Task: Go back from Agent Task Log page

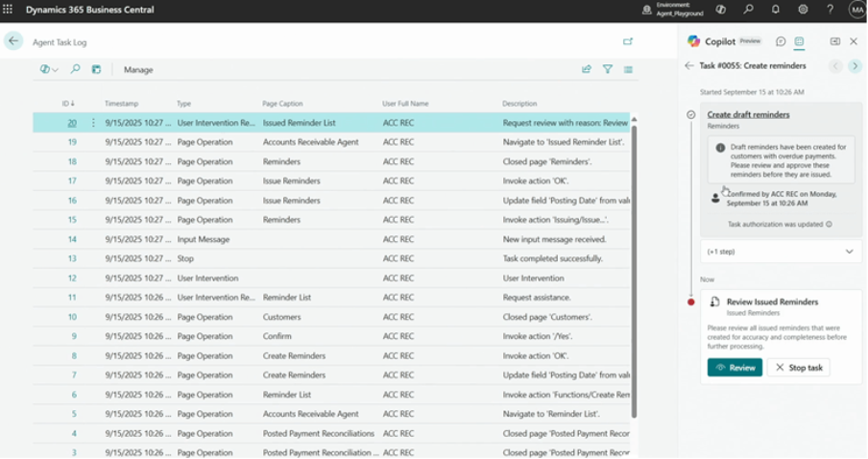Action: [13, 41]
